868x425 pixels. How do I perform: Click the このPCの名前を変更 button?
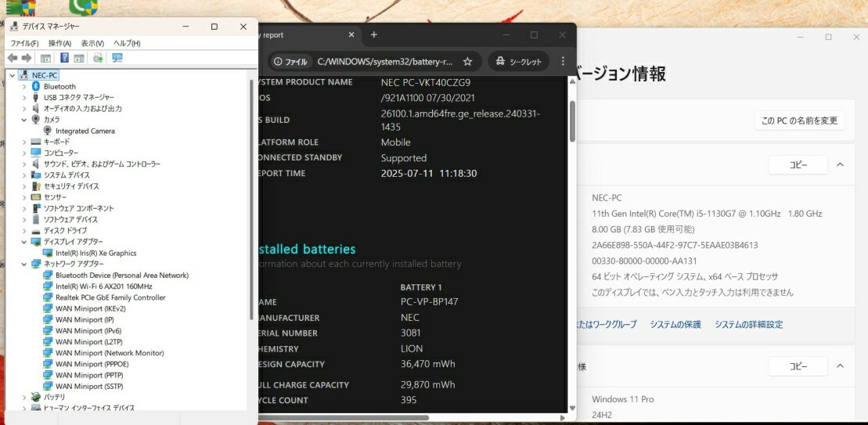click(799, 121)
